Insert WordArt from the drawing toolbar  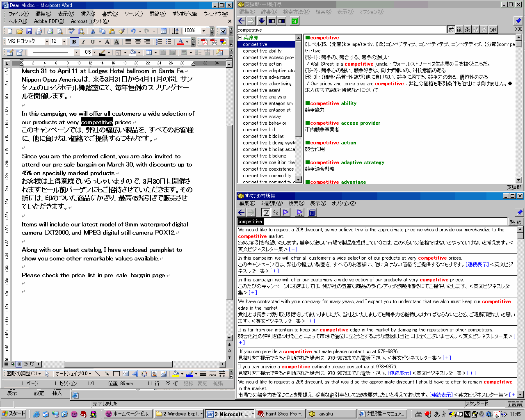pos(135,374)
